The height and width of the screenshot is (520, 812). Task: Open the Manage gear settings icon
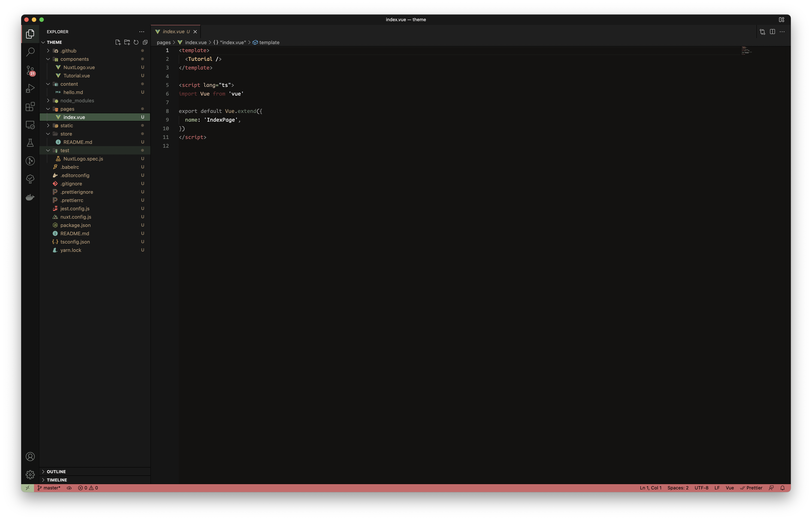tap(30, 474)
